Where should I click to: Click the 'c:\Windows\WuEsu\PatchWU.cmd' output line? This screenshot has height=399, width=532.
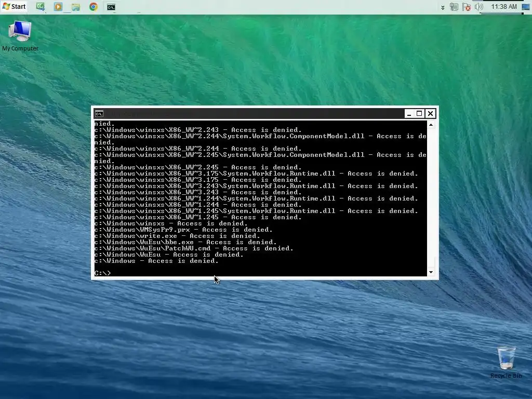click(194, 248)
